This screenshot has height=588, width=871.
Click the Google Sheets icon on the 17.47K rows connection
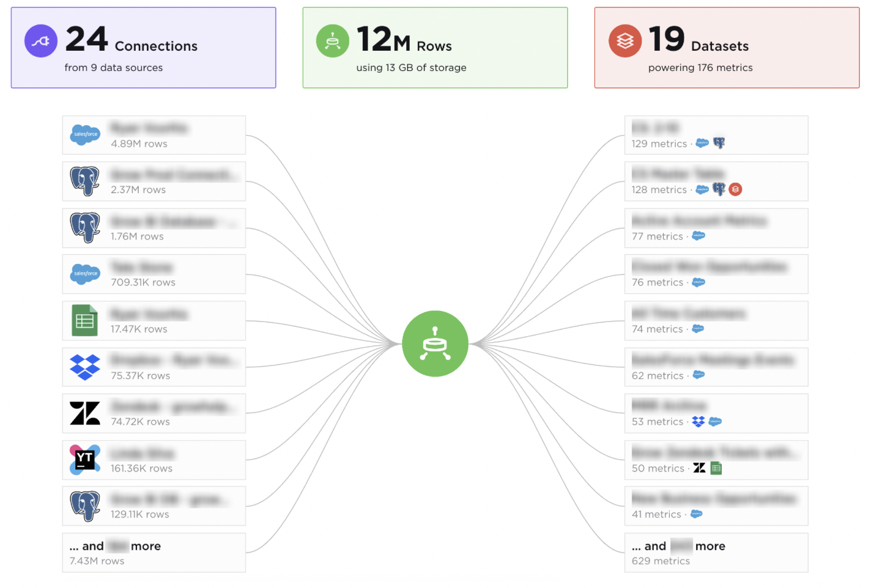pyautogui.click(x=85, y=320)
